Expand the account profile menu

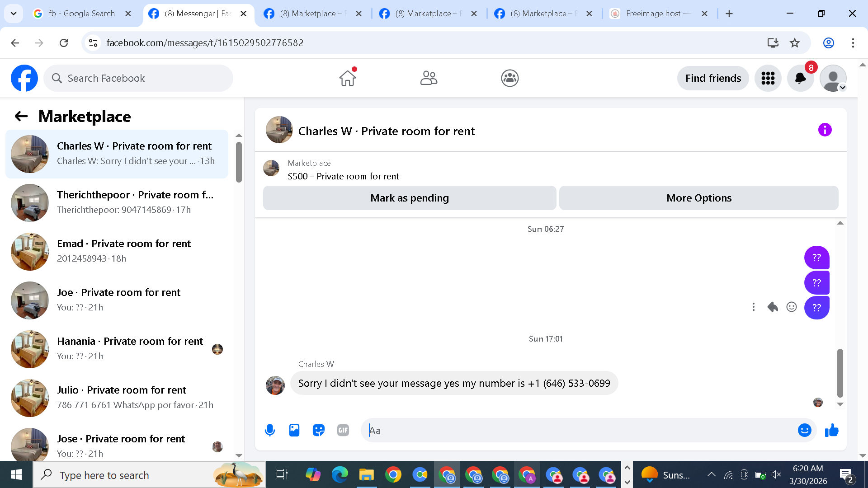tap(833, 78)
